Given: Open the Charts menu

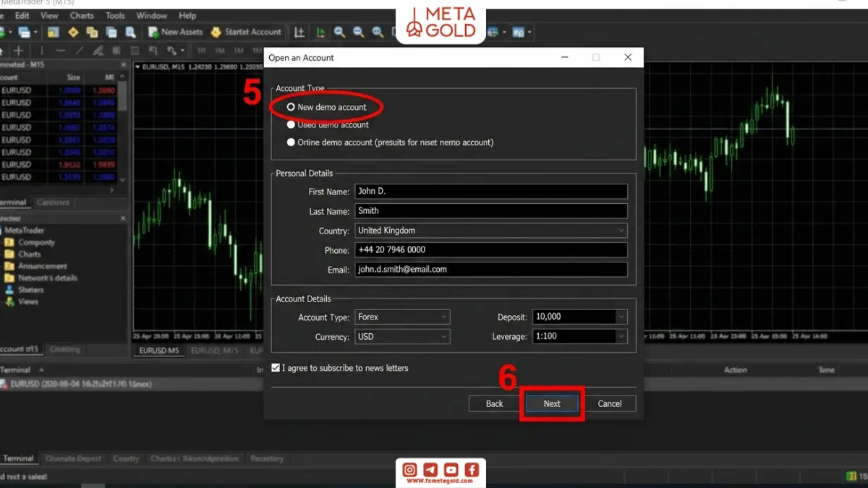Looking at the screenshot, I should click(x=82, y=15).
